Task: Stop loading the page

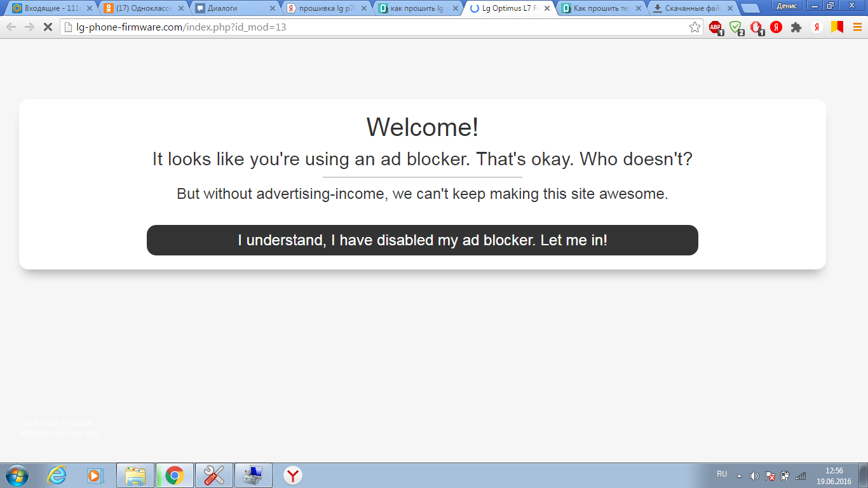Action: (47, 27)
